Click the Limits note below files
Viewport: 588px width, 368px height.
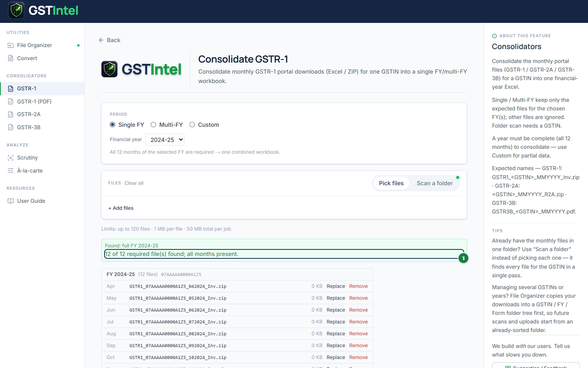(x=166, y=229)
